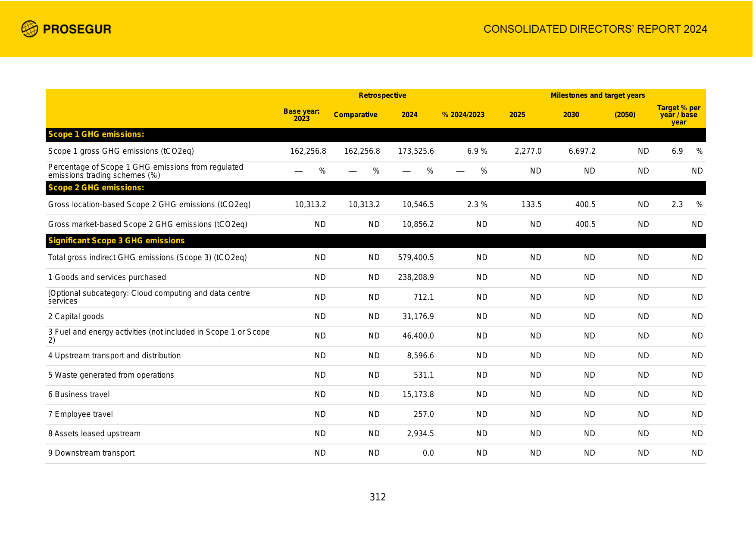Viewport: 756px width, 534px height.
Task: Click the value 579,400.5
Action: [x=416, y=258]
